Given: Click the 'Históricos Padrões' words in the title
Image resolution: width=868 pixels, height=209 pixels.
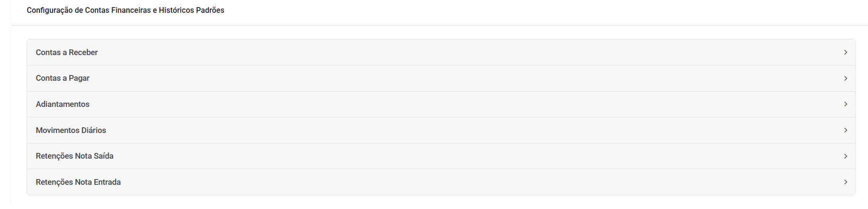Looking at the screenshot, I should point(191,10).
